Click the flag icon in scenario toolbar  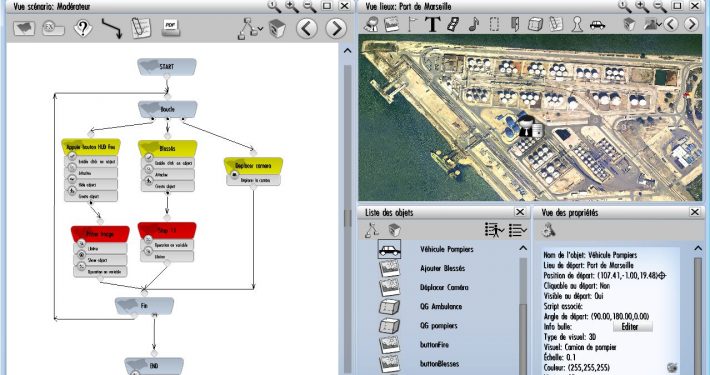click(x=24, y=29)
